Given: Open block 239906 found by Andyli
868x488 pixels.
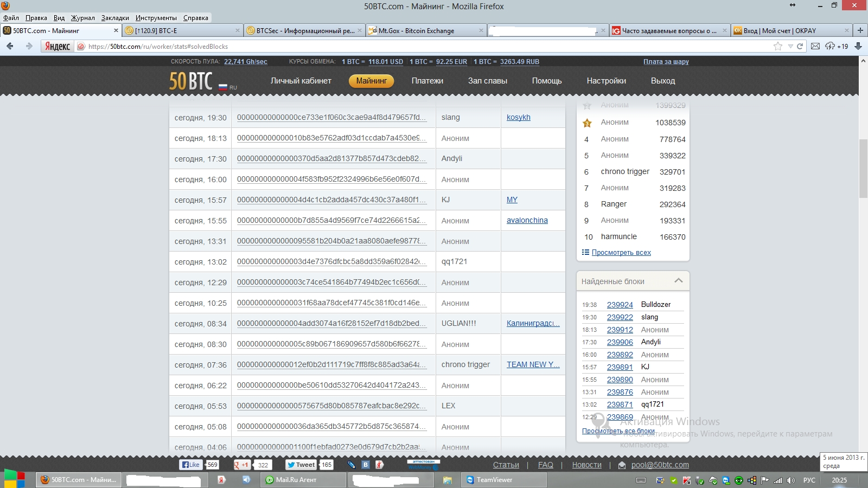Looking at the screenshot, I should [620, 342].
